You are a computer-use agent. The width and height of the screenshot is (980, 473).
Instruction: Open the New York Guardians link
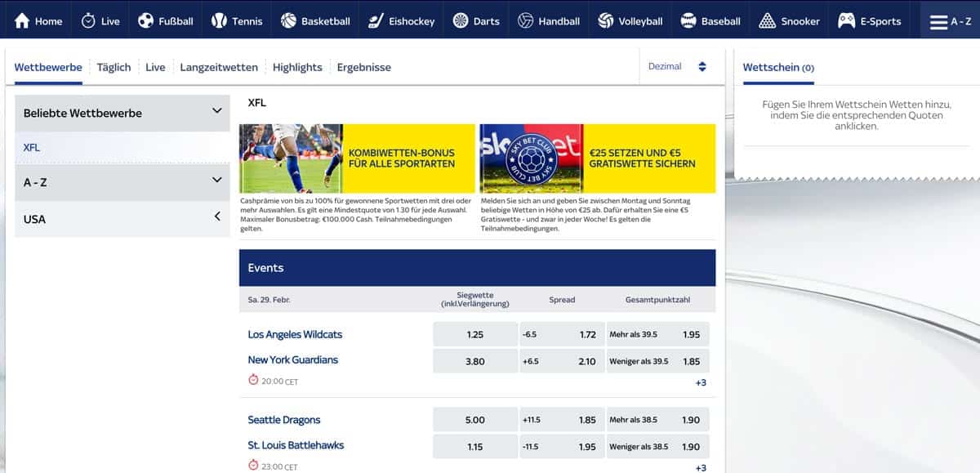point(292,359)
